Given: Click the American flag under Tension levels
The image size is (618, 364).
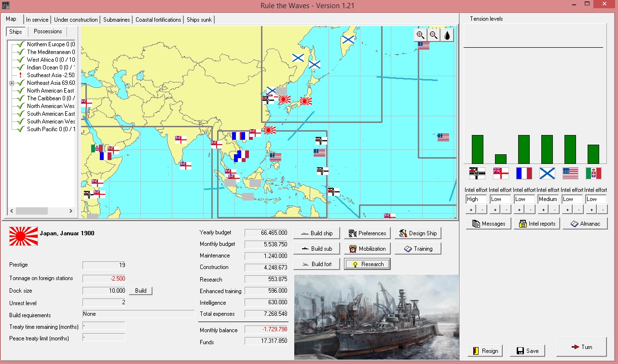Looking at the screenshot, I should coord(570,173).
